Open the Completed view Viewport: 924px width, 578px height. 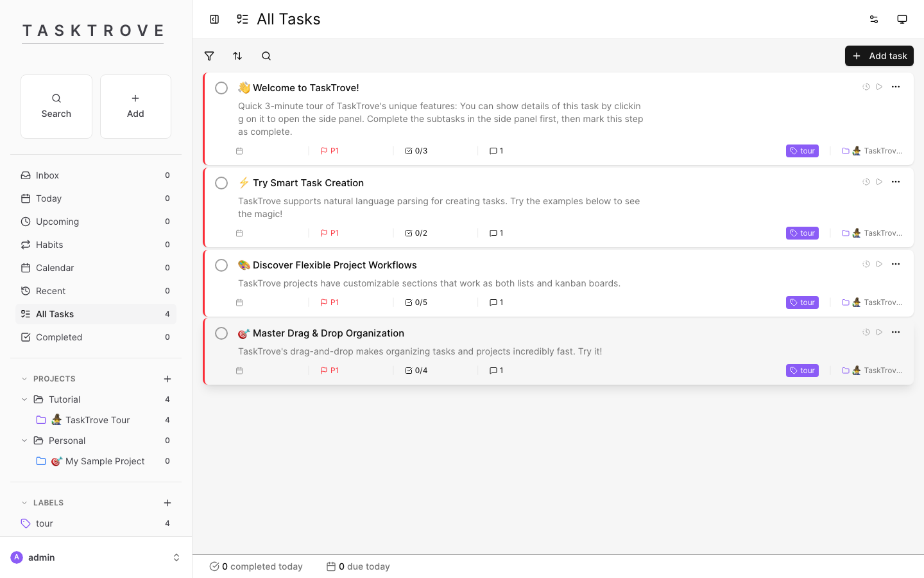tap(96, 337)
